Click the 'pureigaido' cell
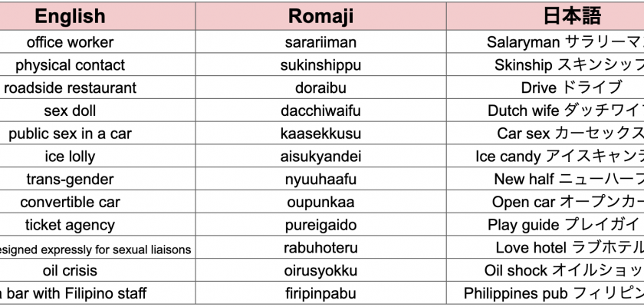 (x=320, y=225)
